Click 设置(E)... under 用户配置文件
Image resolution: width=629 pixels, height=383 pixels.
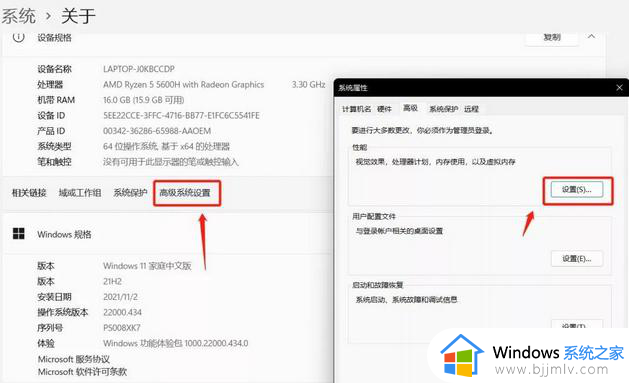576,259
